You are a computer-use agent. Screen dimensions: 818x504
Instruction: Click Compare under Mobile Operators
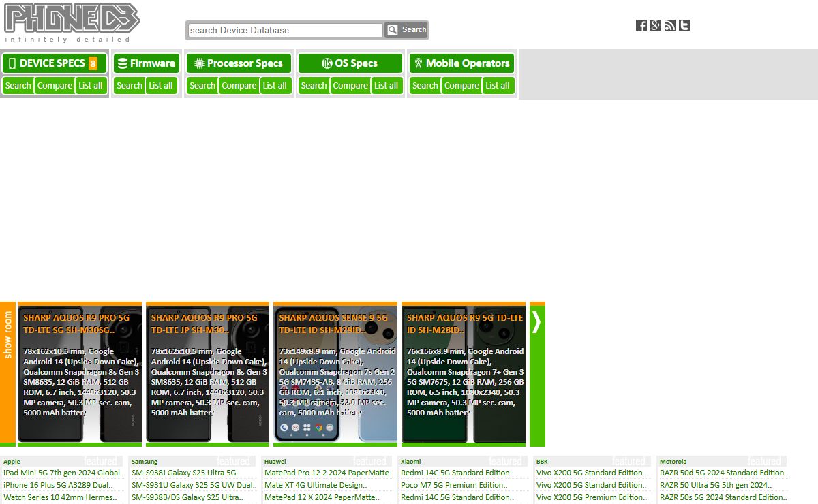(x=461, y=86)
